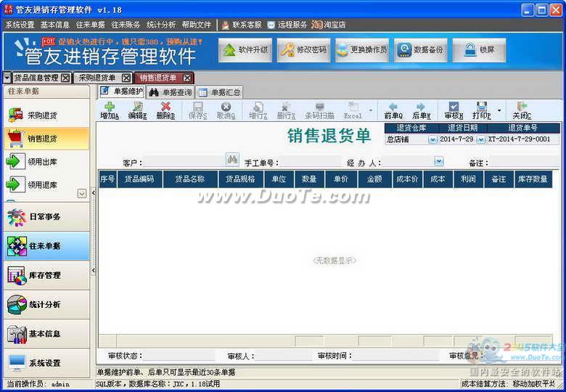
Task: Open the tab list dropdown arrow
Action: pos(7,78)
